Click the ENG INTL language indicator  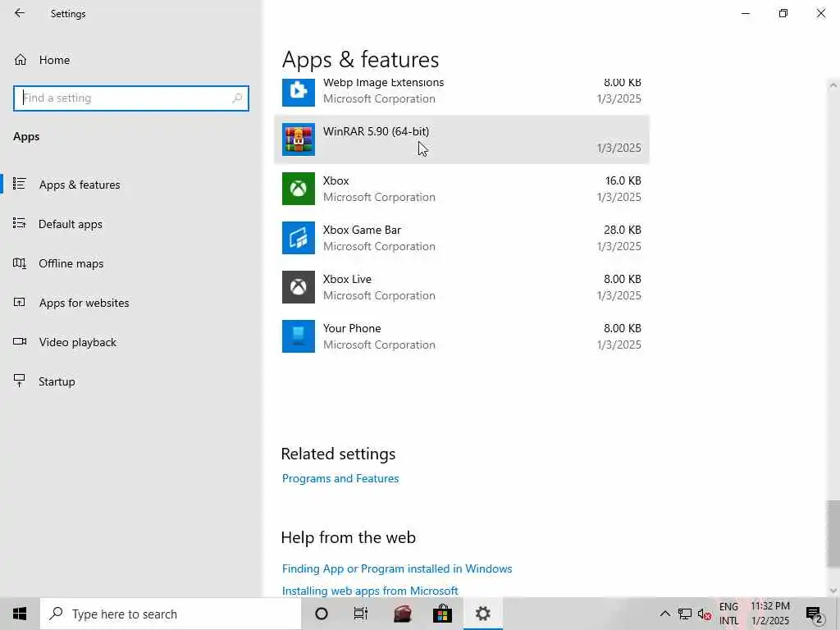point(728,614)
